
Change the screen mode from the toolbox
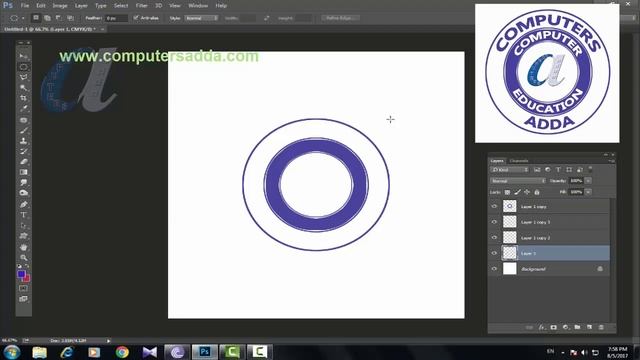pos(23,299)
